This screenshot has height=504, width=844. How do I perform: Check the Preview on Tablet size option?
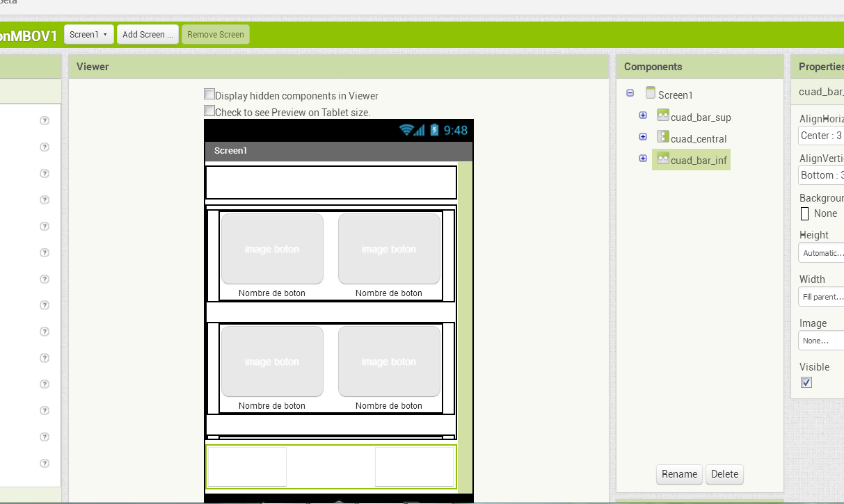tap(209, 110)
